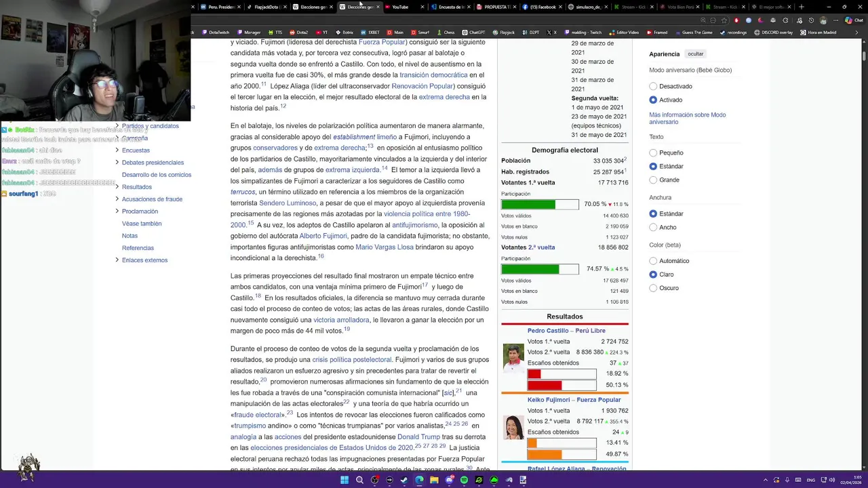Hide the Apariencia panel with ocultar
The width and height of the screenshot is (868, 488).
tap(696, 54)
